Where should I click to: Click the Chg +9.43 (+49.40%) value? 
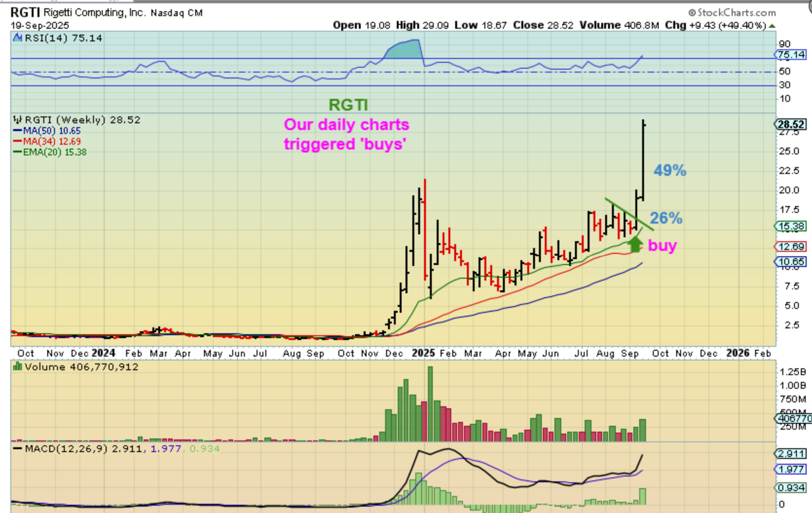tap(716, 25)
